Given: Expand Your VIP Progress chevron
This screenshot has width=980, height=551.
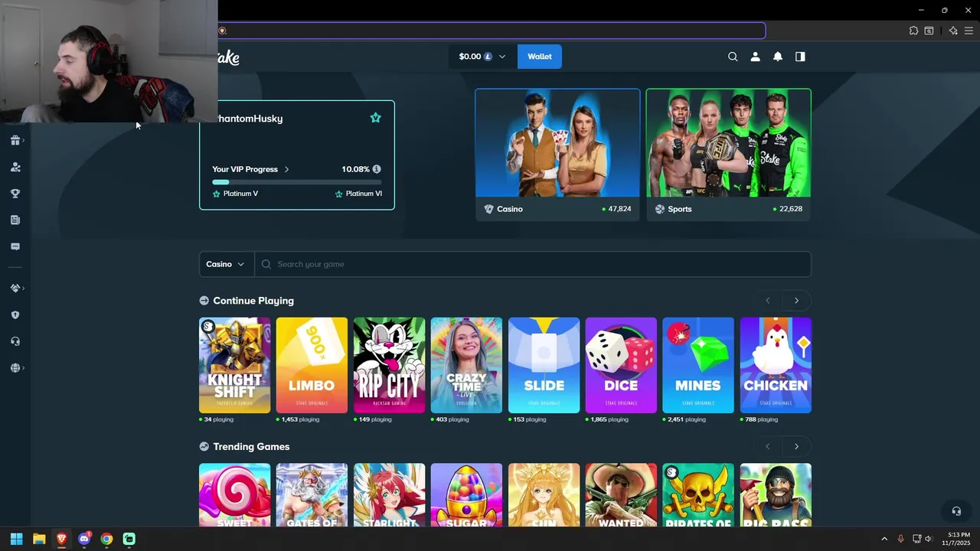Looking at the screenshot, I should pos(287,169).
